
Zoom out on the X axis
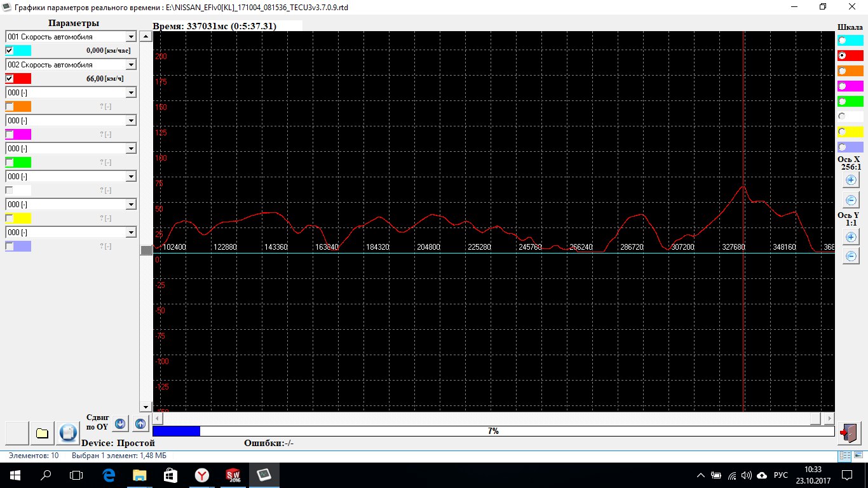[851, 201]
